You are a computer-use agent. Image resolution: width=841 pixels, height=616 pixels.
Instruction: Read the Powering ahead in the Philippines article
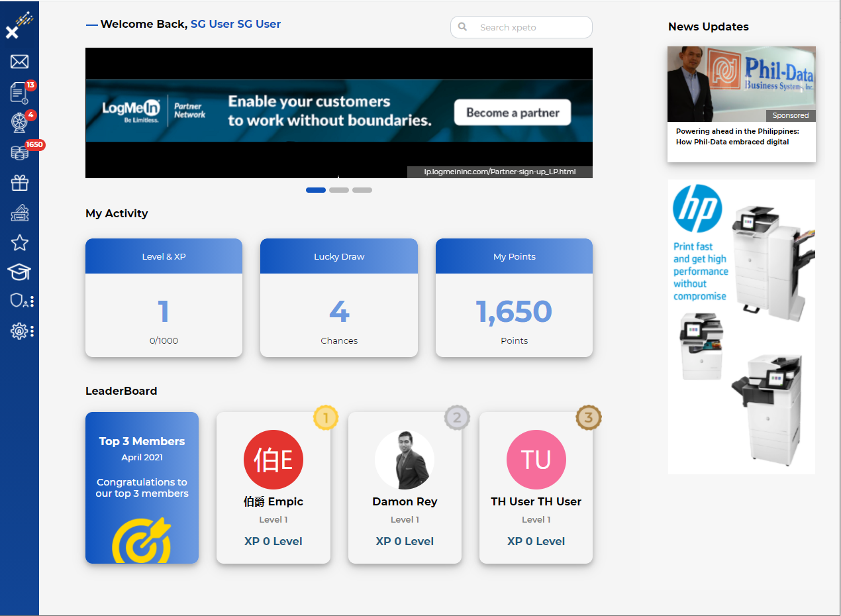click(737, 136)
